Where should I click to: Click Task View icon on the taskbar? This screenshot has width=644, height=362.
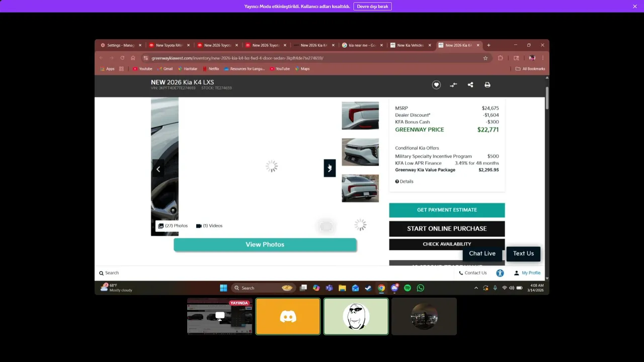click(x=303, y=288)
